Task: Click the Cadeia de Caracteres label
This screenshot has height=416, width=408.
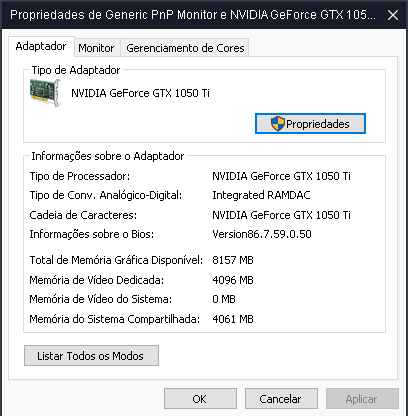Action: 83,215
